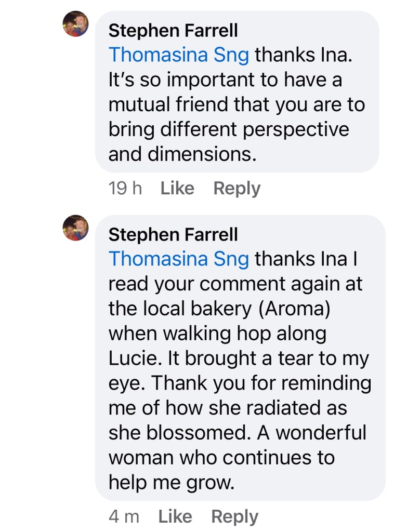This screenshot has width=394, height=532.
Task: Open Stephen Farrell's avatar on the 19 h comment
Action: (75, 24)
